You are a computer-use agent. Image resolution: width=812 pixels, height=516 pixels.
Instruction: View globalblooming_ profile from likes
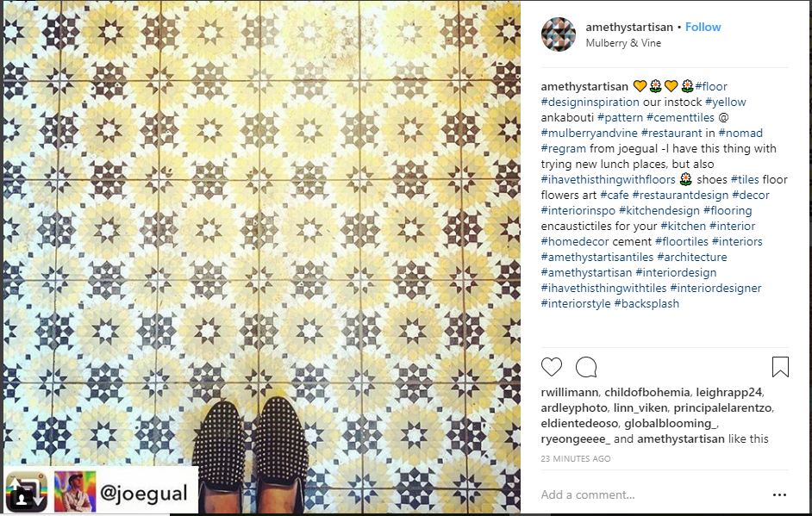click(x=670, y=423)
